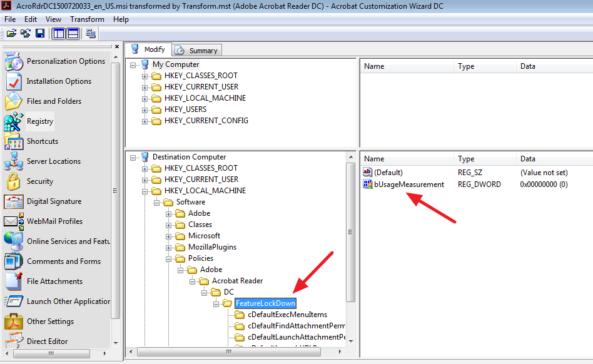Open the Help menu

click(x=121, y=19)
